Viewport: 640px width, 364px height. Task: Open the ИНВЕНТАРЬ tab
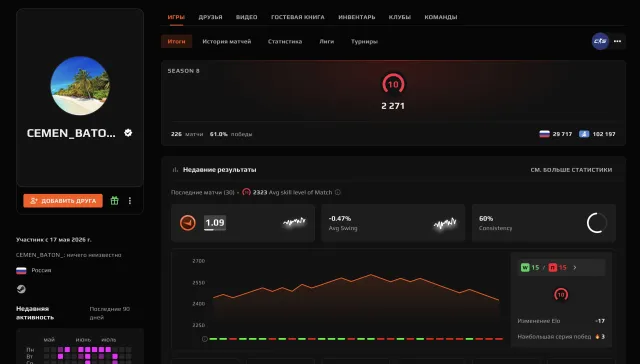356,17
